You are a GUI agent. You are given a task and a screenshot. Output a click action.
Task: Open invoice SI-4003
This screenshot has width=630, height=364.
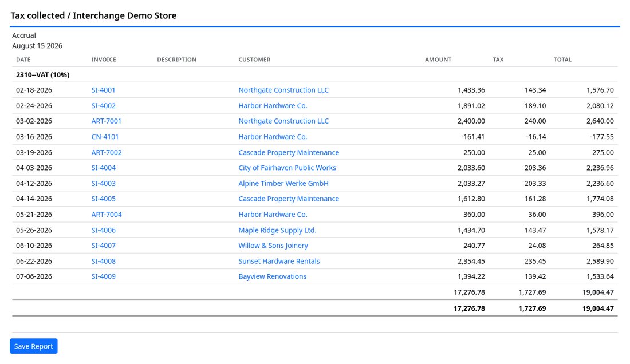point(103,183)
